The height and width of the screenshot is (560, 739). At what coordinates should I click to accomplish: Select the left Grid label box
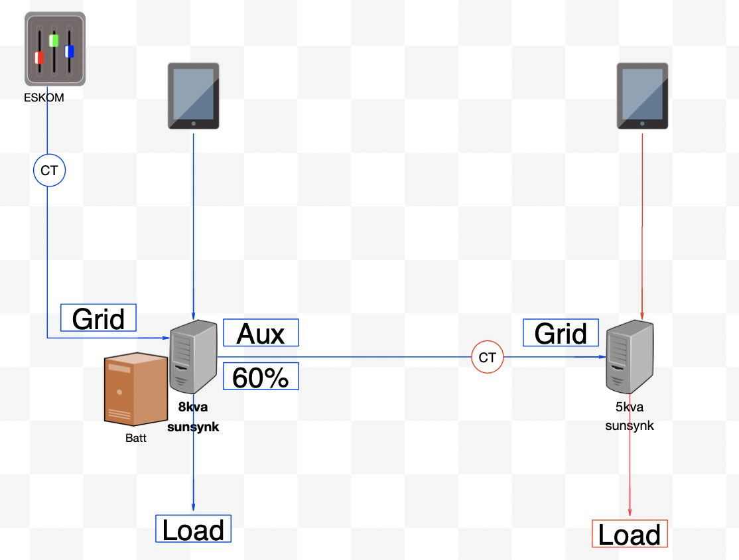pyautogui.click(x=98, y=318)
